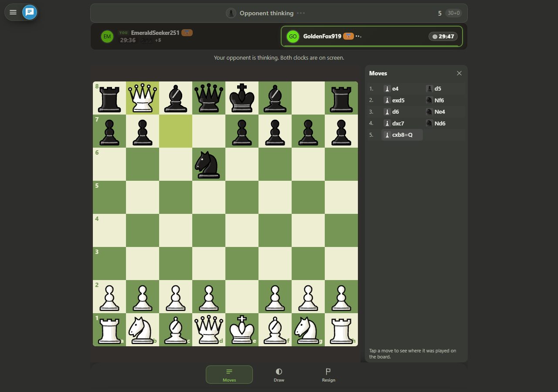
Task: Select move Nd6 in move list
Action: click(x=444, y=123)
